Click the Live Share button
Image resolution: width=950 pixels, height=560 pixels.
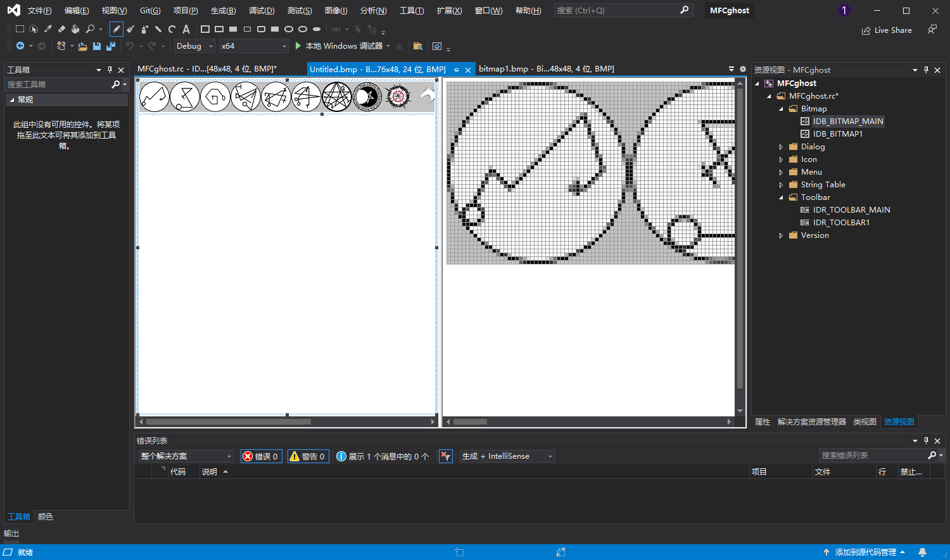(x=887, y=30)
